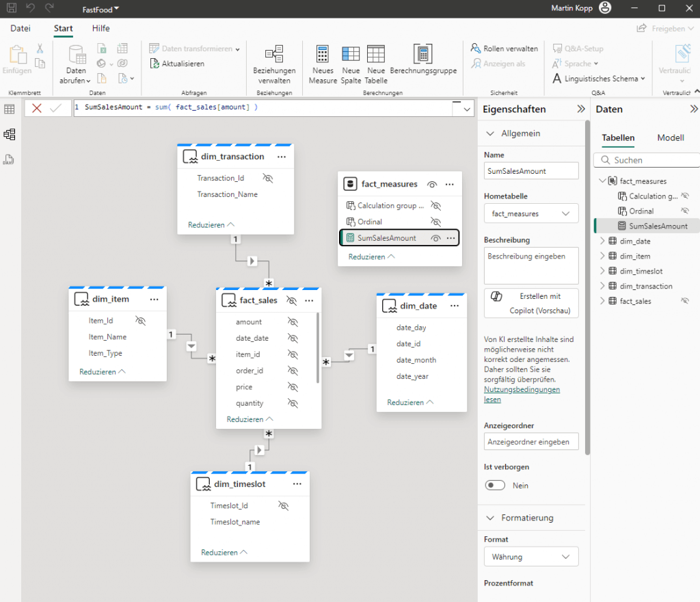Commit formula with the checkmark
Image resolution: width=700 pixels, height=602 pixels.
pos(56,107)
